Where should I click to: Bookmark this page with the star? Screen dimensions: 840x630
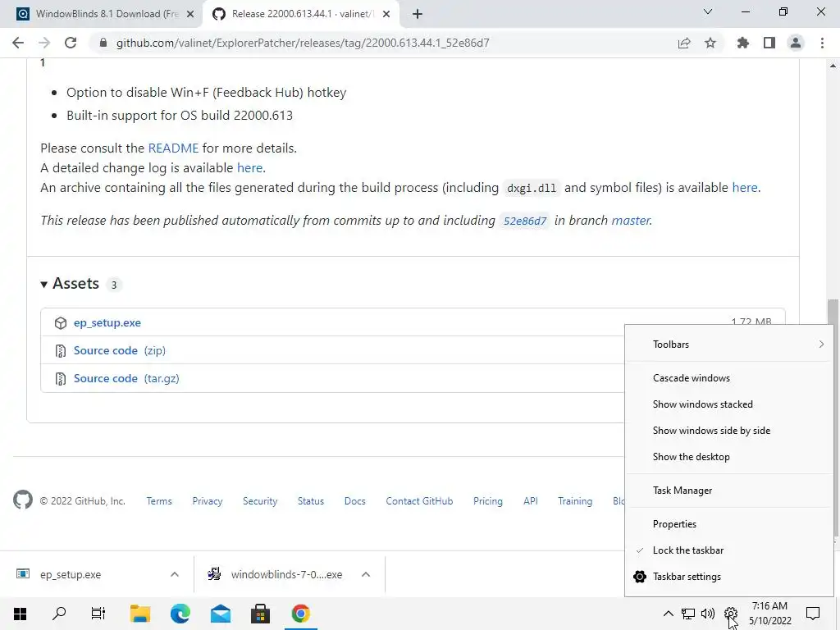point(710,43)
